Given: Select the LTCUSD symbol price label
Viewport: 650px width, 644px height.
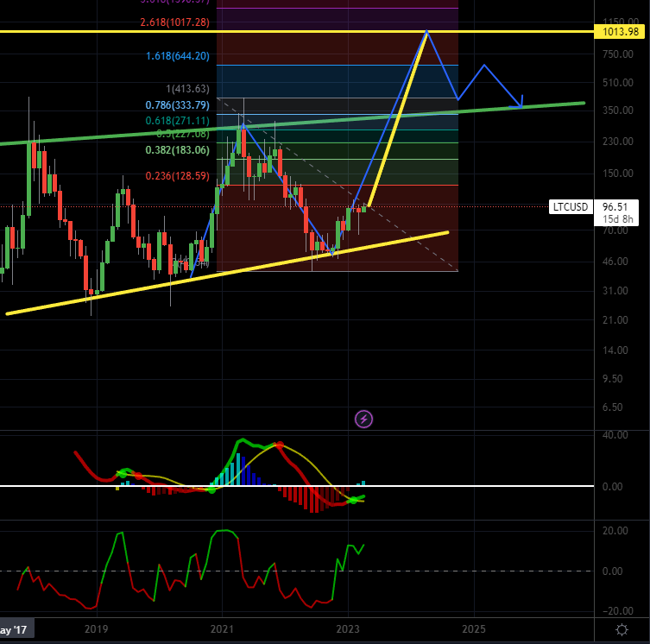Looking at the screenshot, I should coord(571,207).
